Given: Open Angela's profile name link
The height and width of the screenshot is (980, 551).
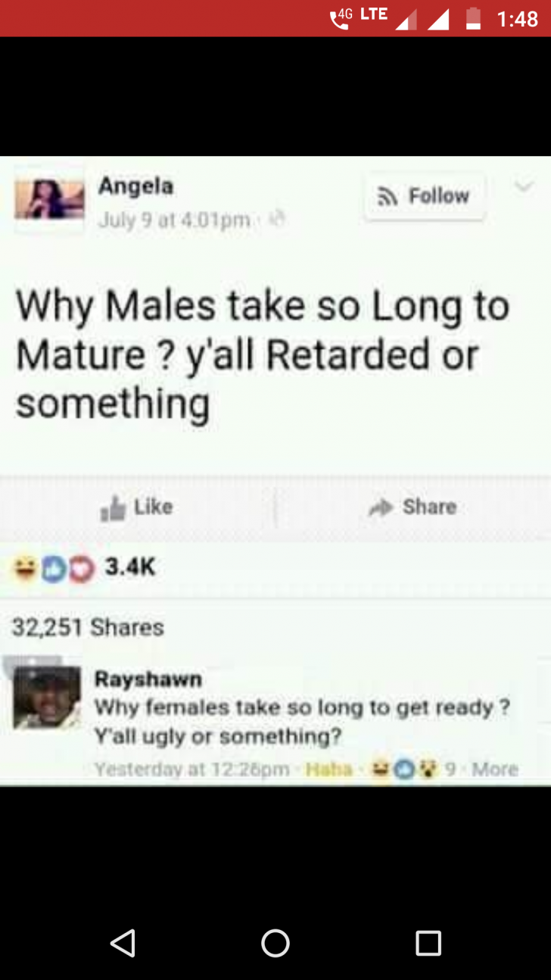Looking at the screenshot, I should [135, 186].
